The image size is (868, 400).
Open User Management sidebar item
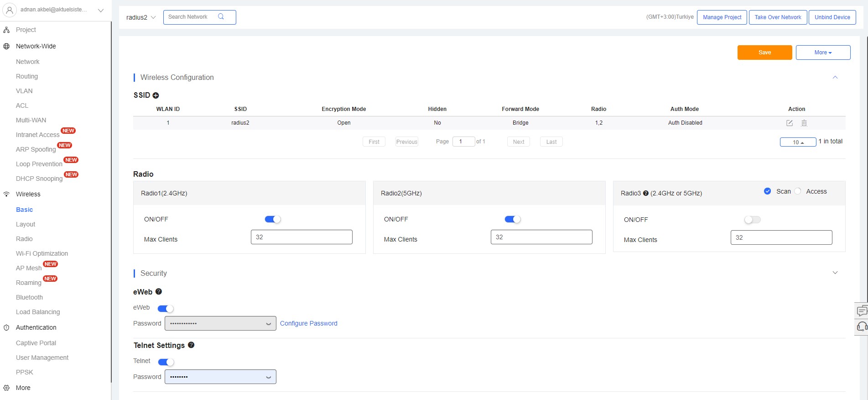coord(42,358)
